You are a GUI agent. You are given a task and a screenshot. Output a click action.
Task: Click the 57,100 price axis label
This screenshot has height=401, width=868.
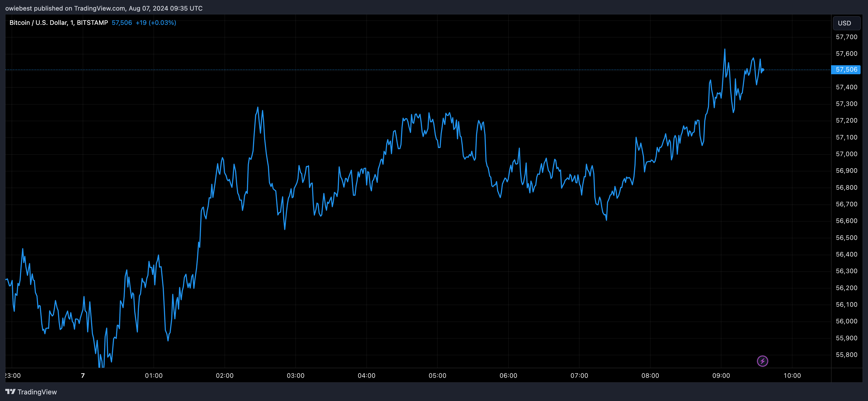[846, 137]
